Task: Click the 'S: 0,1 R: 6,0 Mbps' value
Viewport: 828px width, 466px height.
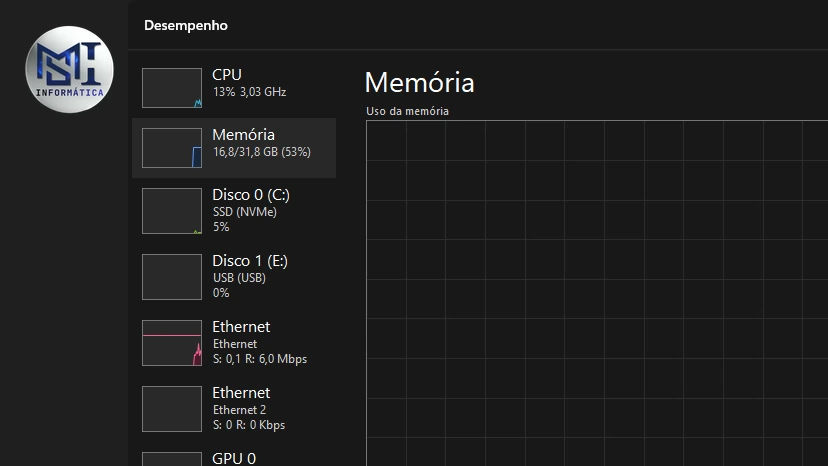Action: (x=260, y=359)
